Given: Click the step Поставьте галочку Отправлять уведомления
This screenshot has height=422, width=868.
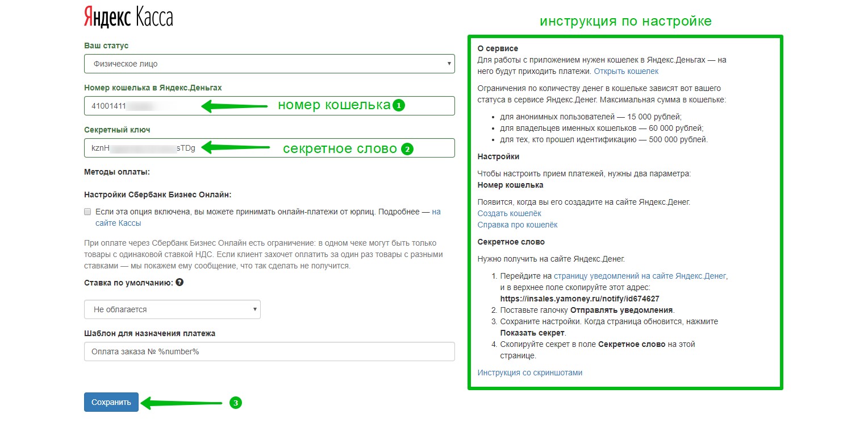Looking at the screenshot, I should tap(587, 310).
